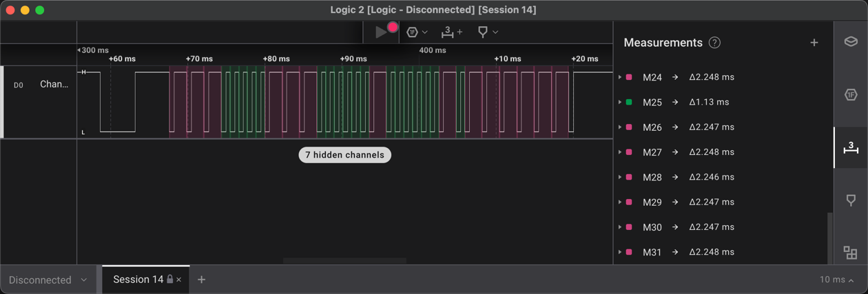Open the Extensions panel icon
Screen dimensions: 868x294
pos(851,253)
